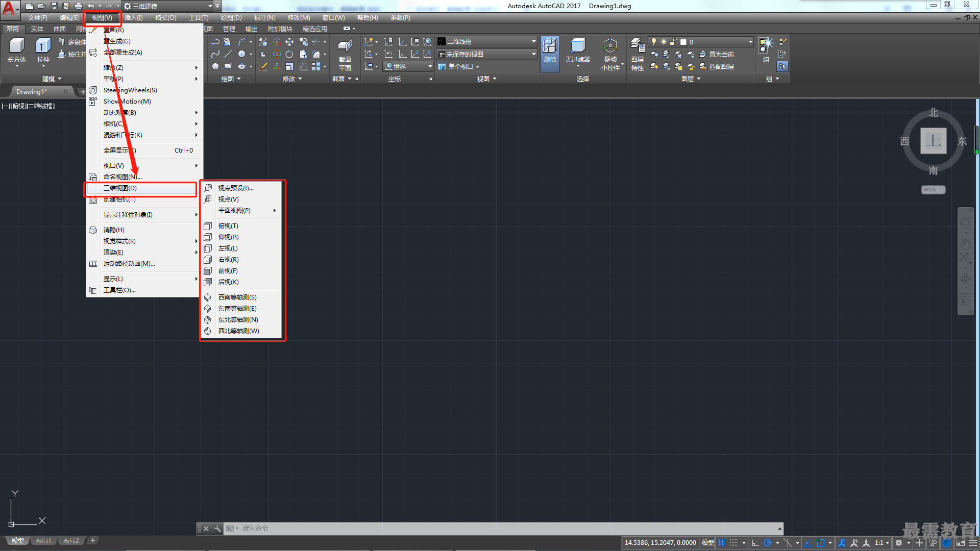
Task: Choose 后视(K) back view
Action: point(242,282)
